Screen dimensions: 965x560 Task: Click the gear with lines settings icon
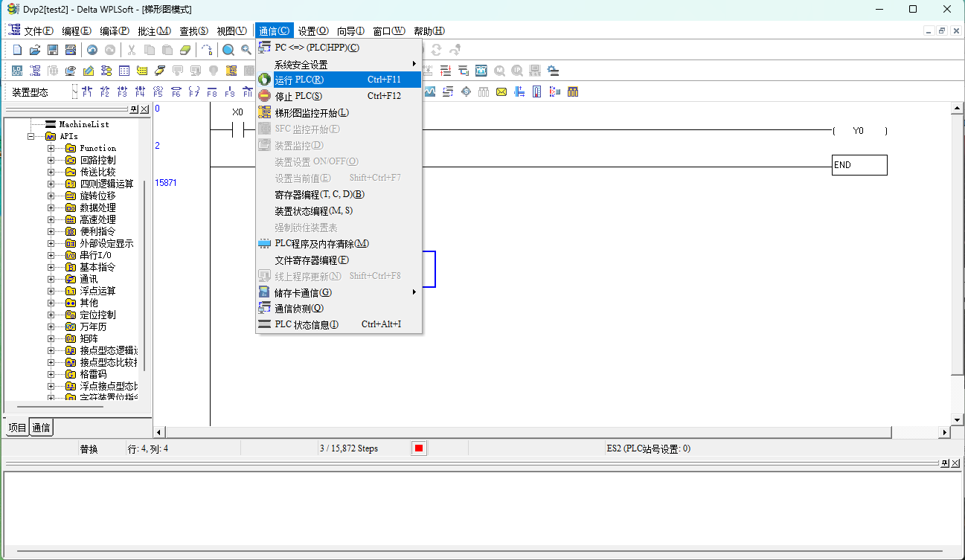pyautogui.click(x=553, y=71)
